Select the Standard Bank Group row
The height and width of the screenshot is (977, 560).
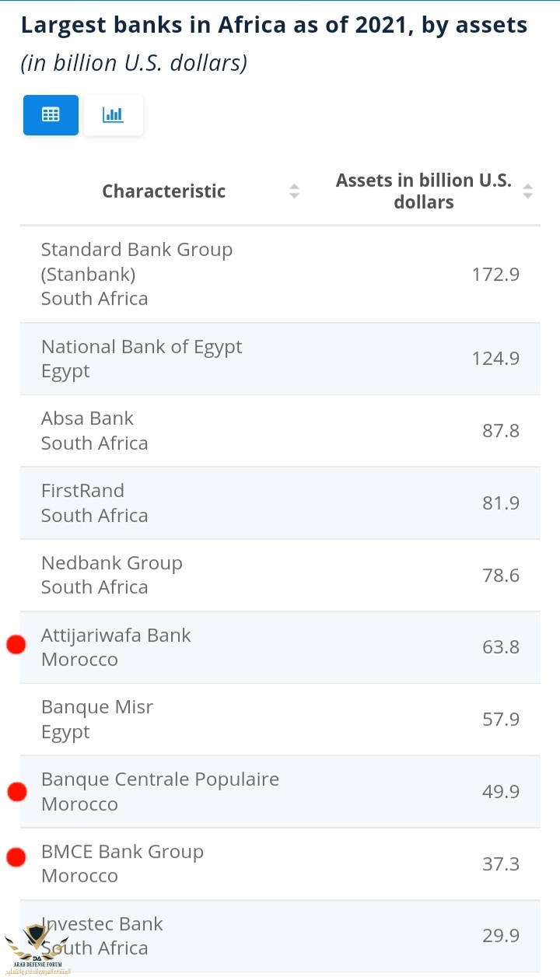click(280, 274)
